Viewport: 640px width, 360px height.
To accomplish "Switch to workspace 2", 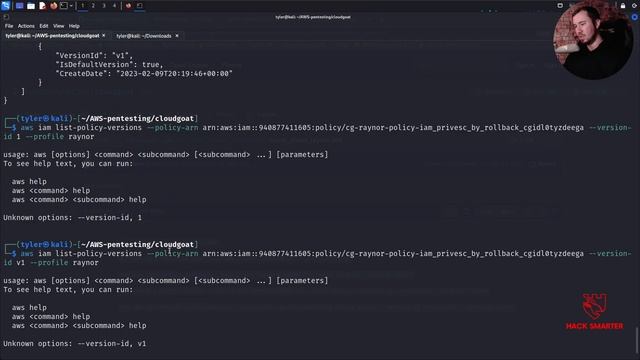I will tap(93, 6).
